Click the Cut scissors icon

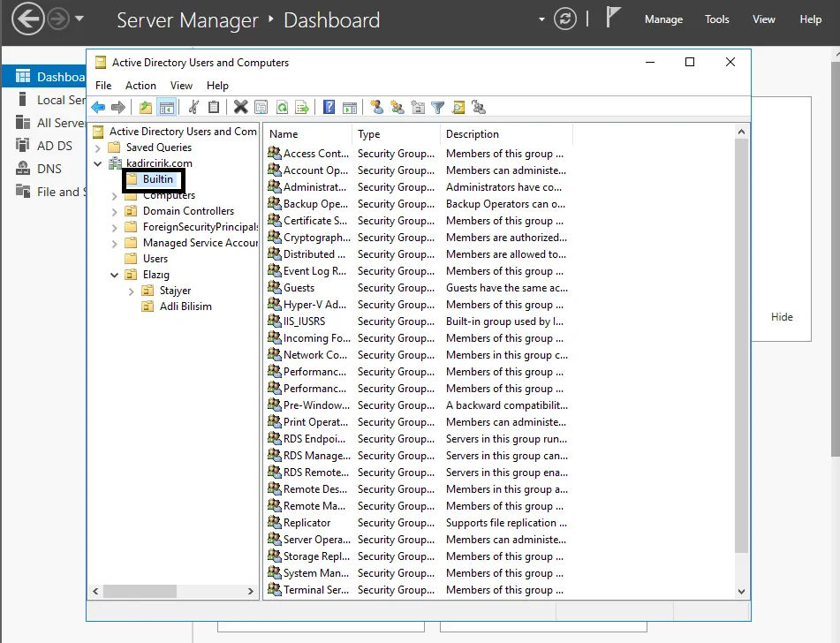click(193, 107)
